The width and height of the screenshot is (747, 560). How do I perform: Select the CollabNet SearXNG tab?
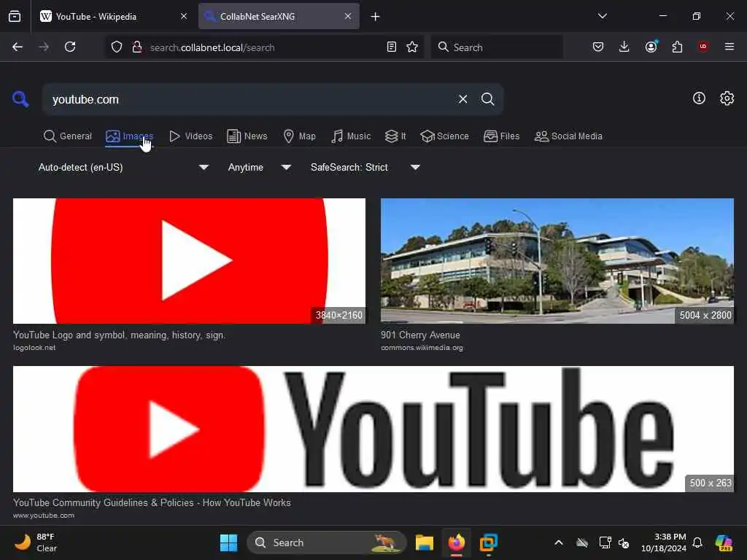(x=279, y=16)
